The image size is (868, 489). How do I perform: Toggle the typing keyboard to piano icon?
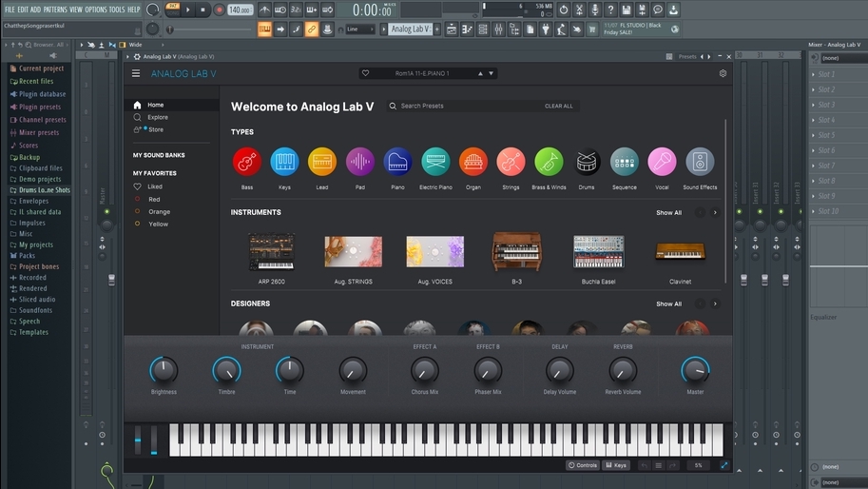tap(264, 29)
